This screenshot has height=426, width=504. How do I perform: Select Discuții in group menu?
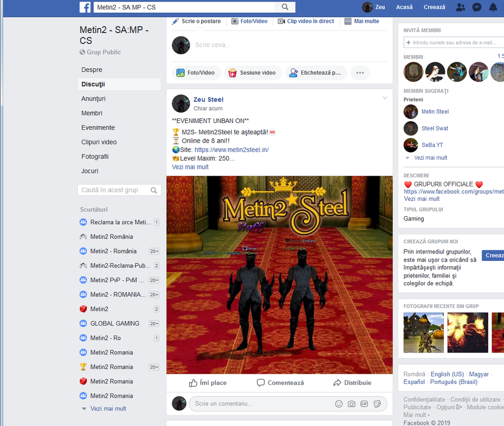(119, 84)
